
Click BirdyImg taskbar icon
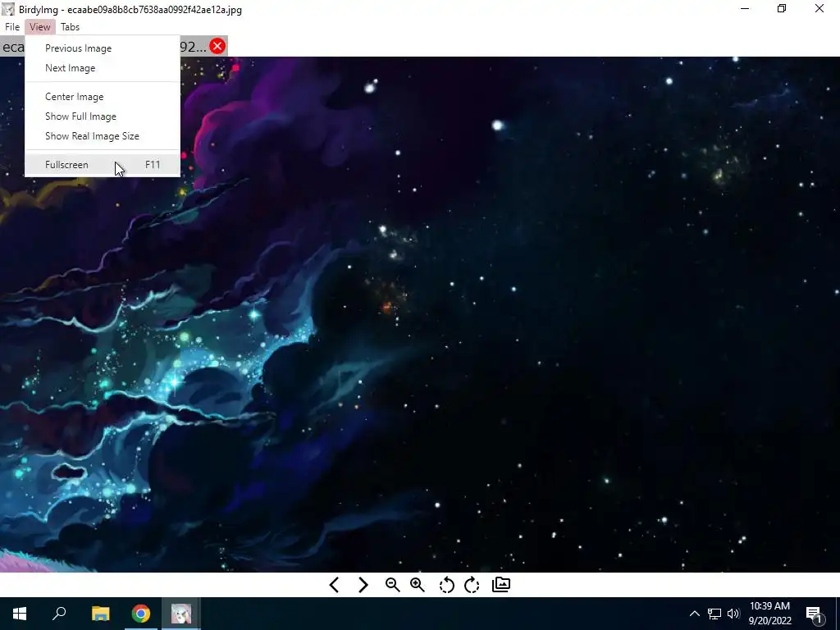pos(181,614)
